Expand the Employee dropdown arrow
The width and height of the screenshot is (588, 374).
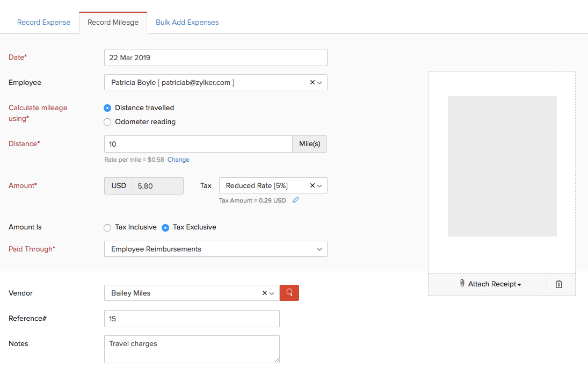point(320,83)
